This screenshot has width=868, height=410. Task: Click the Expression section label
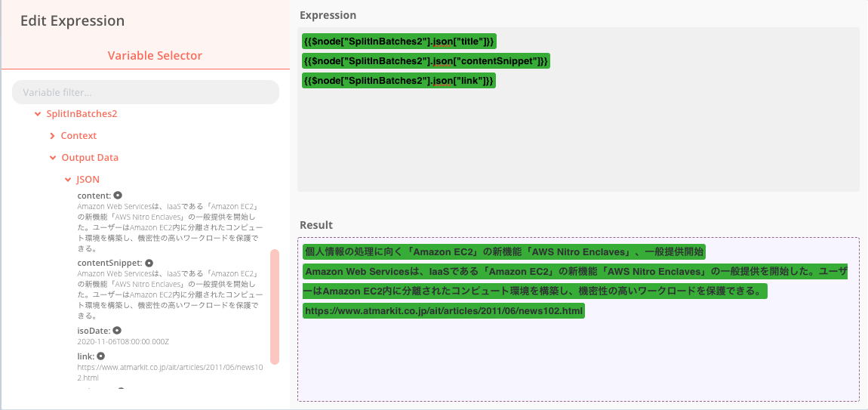point(328,15)
